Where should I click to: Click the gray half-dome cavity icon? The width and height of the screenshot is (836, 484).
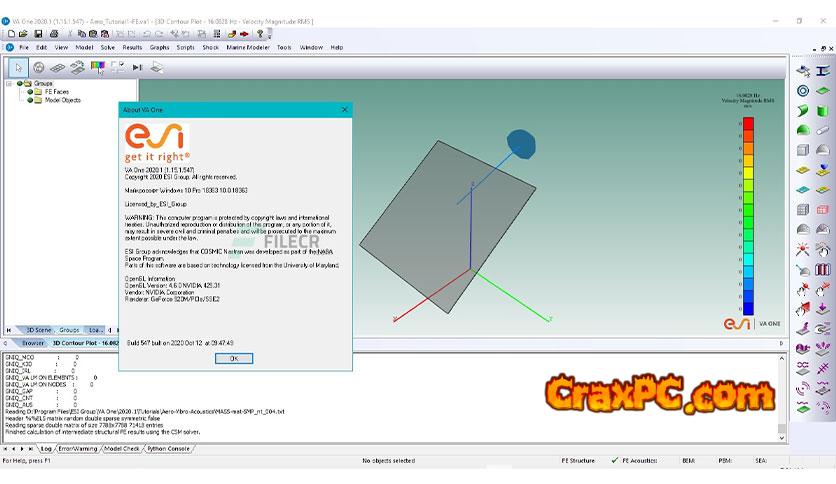823,150
